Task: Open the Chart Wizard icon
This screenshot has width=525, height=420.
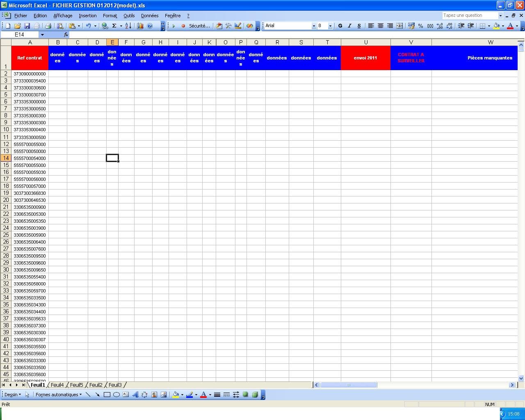Action: [140, 26]
